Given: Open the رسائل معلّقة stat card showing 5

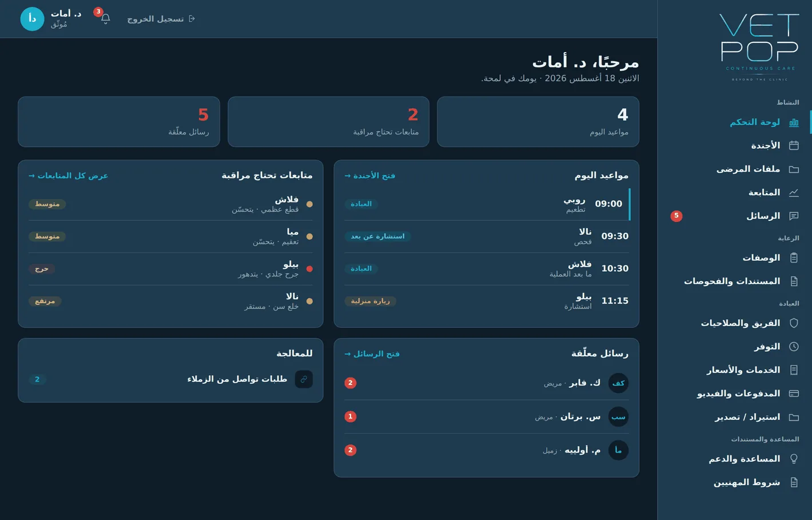Looking at the screenshot, I should pos(119,122).
